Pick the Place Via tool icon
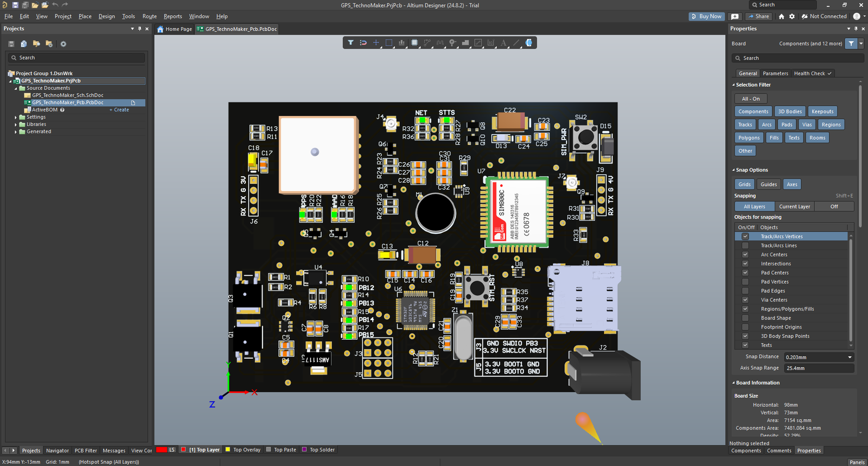Screen dimensions: 868x466 [x=452, y=42]
